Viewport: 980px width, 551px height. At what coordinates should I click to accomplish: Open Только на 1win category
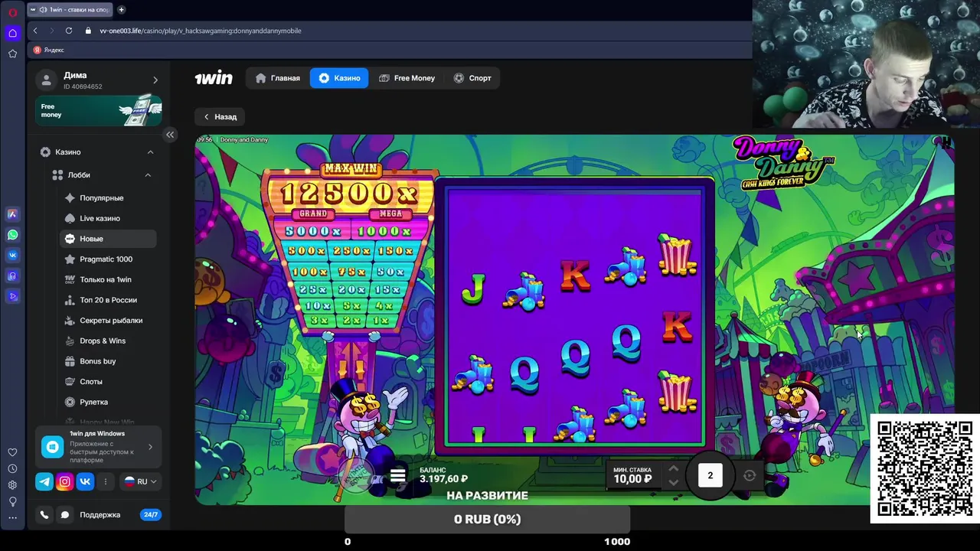[x=105, y=279]
